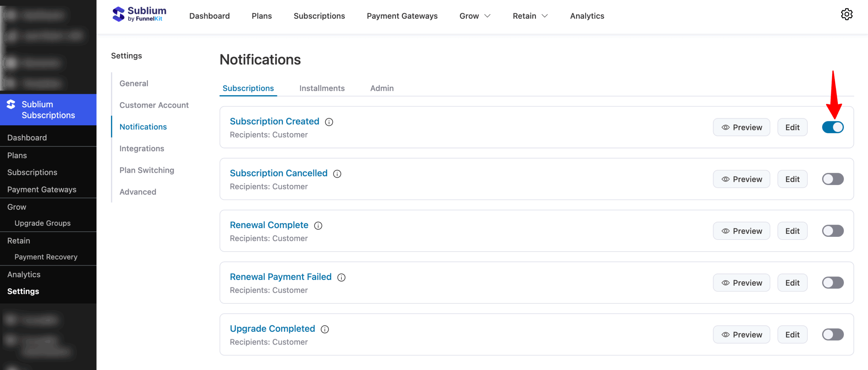Enable the Subscription Cancelled notification toggle

(x=833, y=179)
